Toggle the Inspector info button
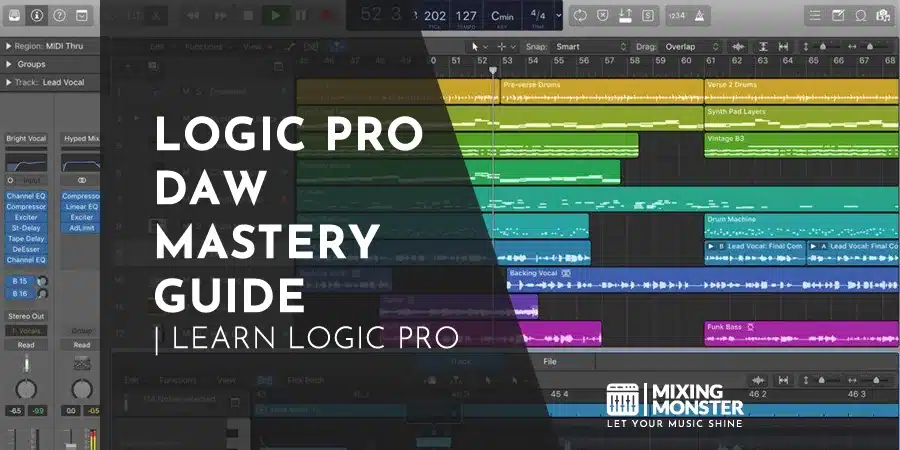The image size is (900, 450). coord(37,15)
